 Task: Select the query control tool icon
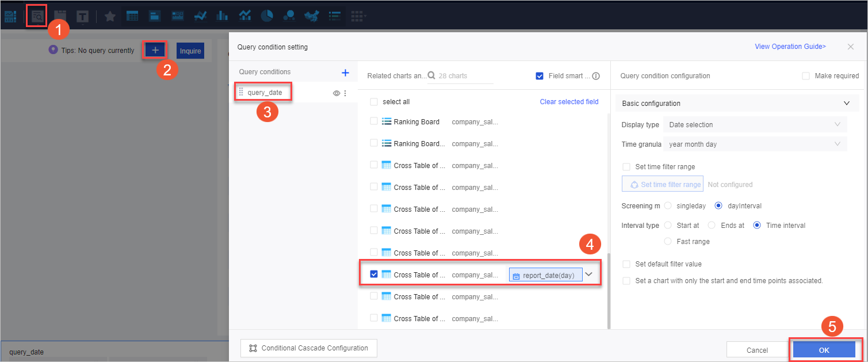pyautogui.click(x=37, y=16)
